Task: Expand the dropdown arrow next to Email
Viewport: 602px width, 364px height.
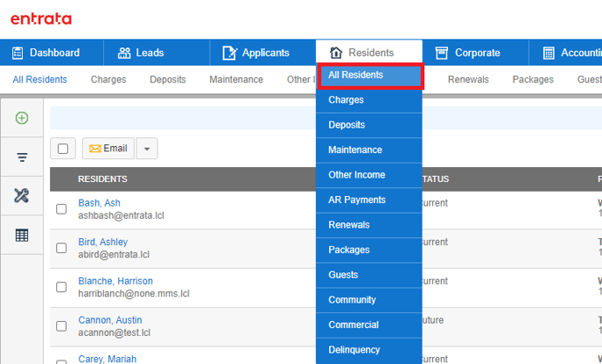Action: coord(147,149)
